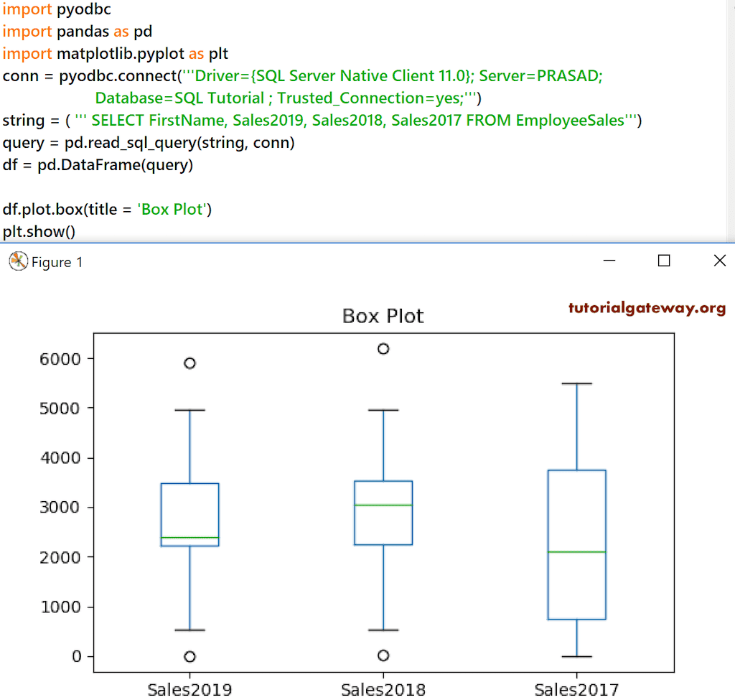Click the Sales2019 upper outlier circle
The width and height of the screenshot is (735, 700).
189,364
